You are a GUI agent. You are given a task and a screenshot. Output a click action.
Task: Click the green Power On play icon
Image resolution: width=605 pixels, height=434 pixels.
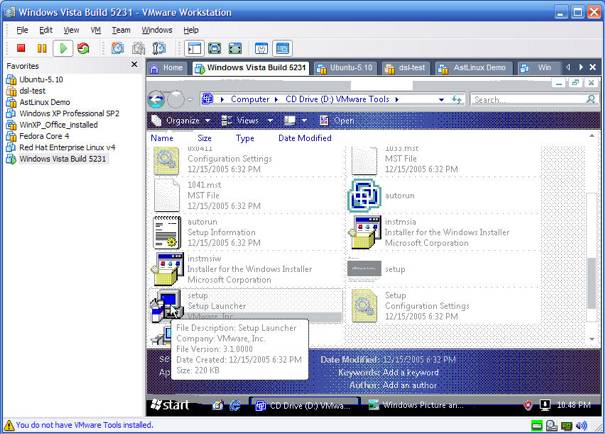[x=63, y=48]
